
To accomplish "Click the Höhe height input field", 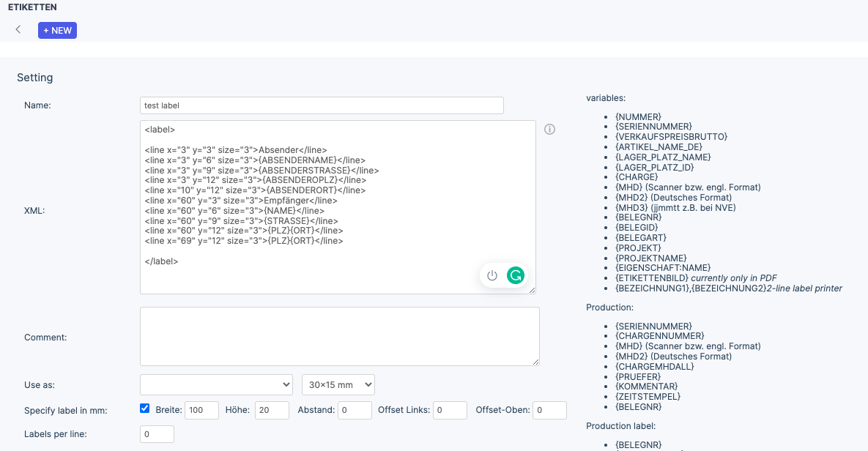I will point(272,410).
